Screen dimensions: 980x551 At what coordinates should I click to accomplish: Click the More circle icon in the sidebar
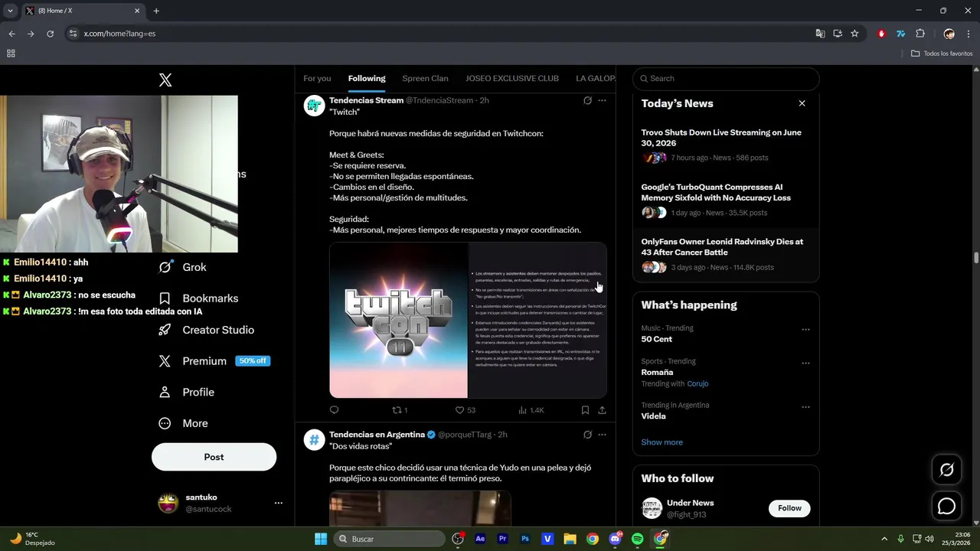coord(165,423)
